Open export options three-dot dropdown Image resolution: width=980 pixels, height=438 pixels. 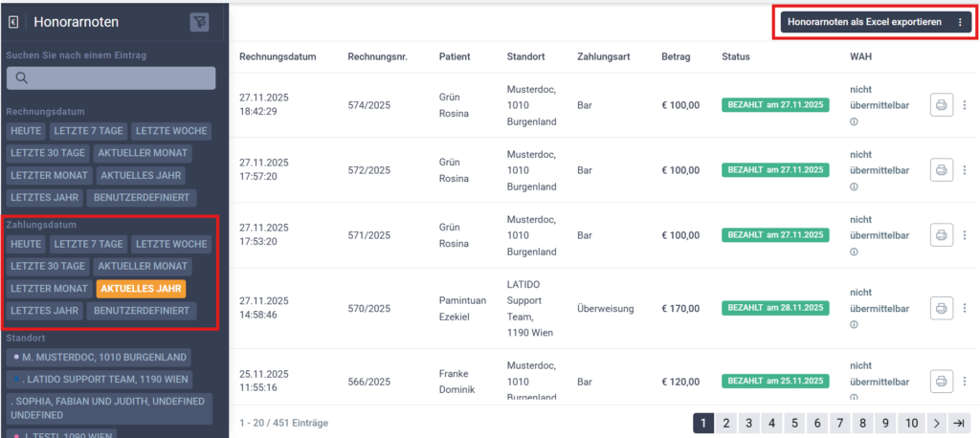[960, 22]
